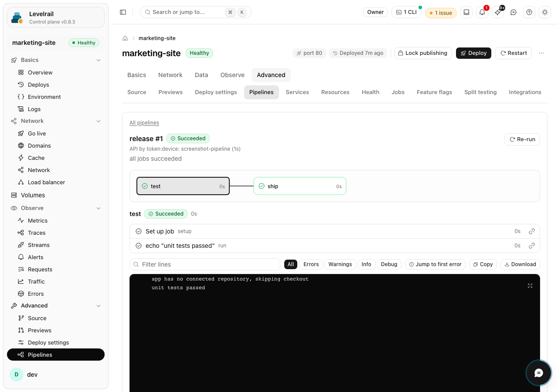
Task: Focus the Filter lines input
Action: [205, 264]
